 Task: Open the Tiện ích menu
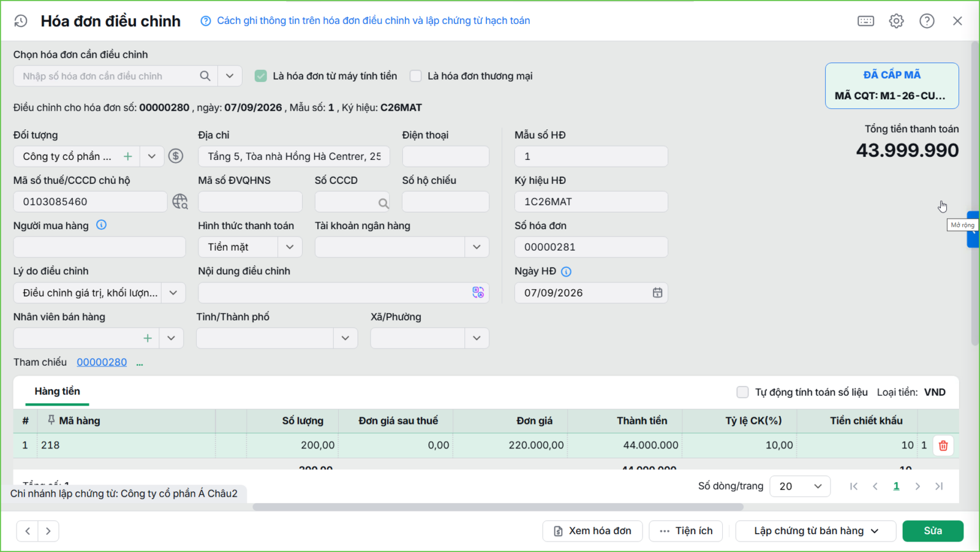(686, 531)
